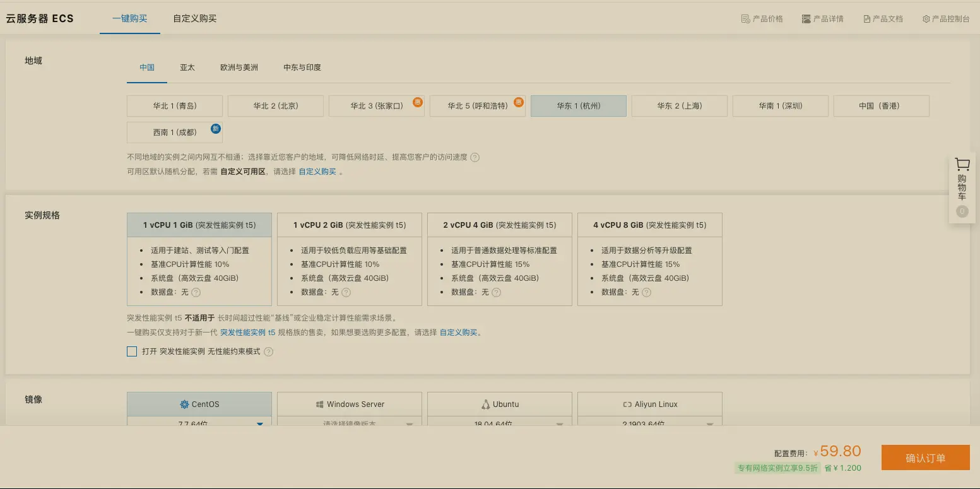Select the 欧洲与美洲 region tab
The image size is (980, 489).
tap(239, 67)
